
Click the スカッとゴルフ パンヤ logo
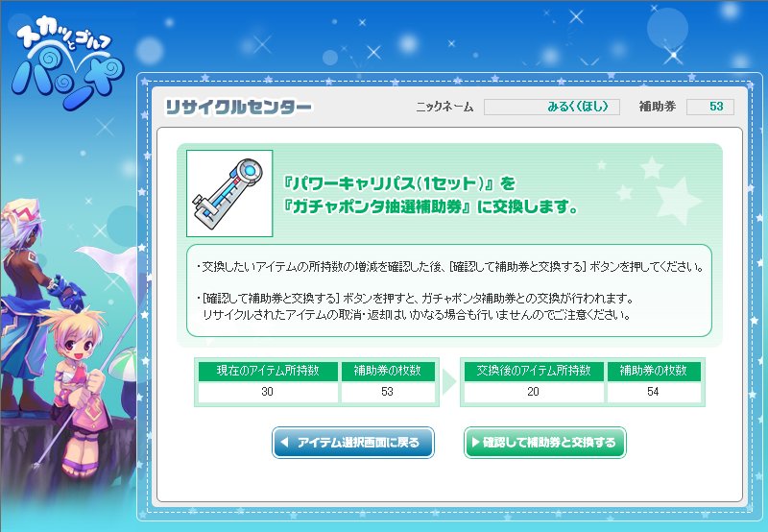point(67,63)
